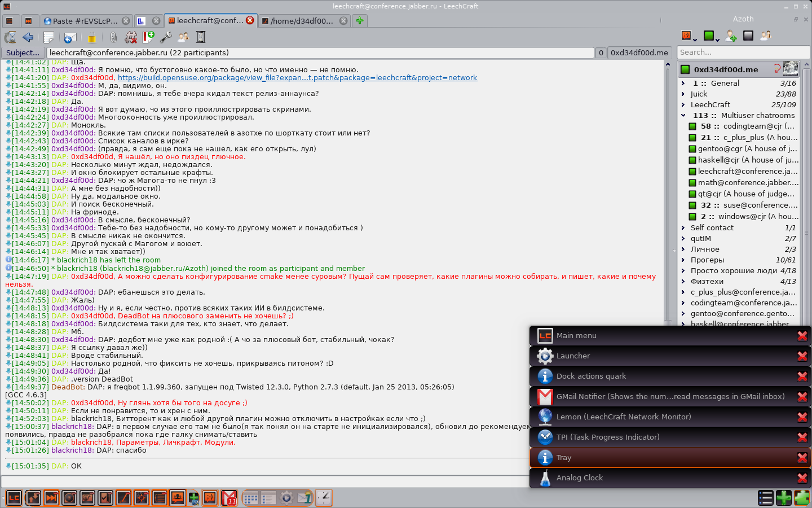
Task: Expand the Self contact group
Action: point(683,227)
